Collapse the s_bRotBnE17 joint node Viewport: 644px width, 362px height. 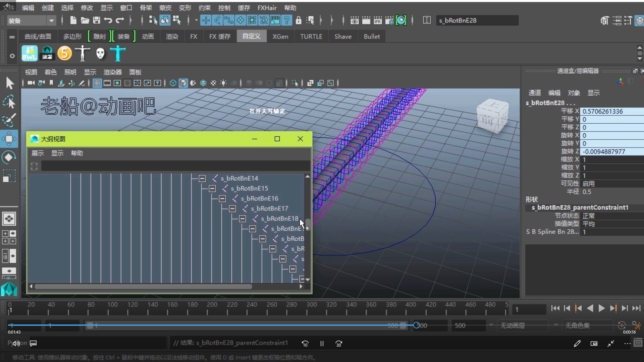[232, 208]
